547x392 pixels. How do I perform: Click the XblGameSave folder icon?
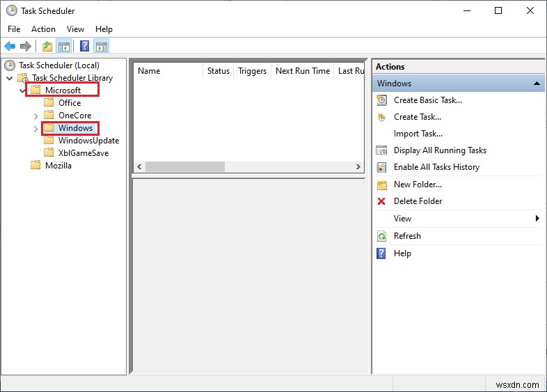point(49,153)
